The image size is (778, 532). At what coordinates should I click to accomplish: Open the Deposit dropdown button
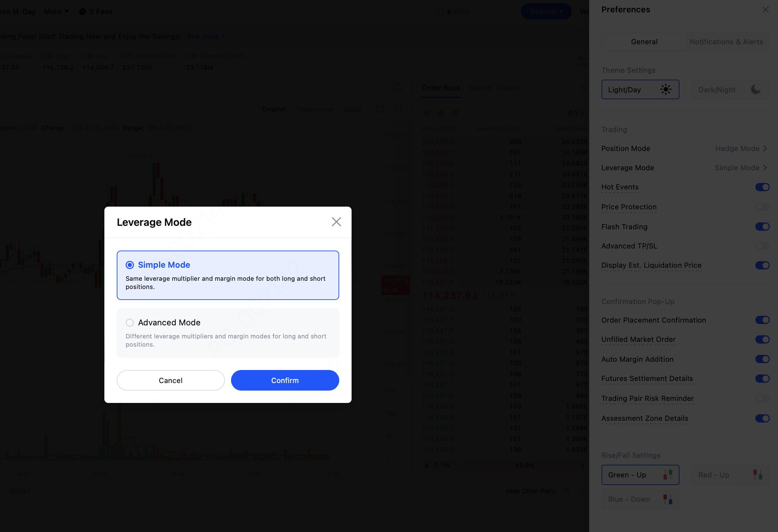[546, 12]
